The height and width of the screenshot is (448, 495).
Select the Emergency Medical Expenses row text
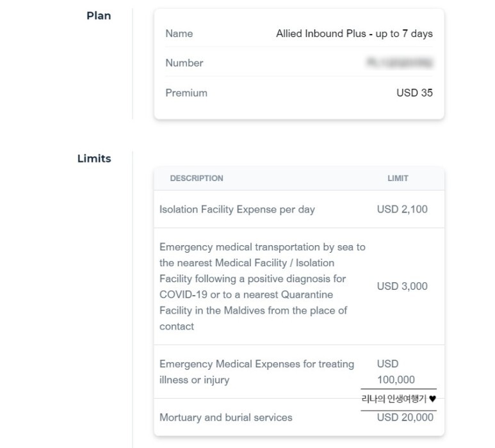pos(257,372)
